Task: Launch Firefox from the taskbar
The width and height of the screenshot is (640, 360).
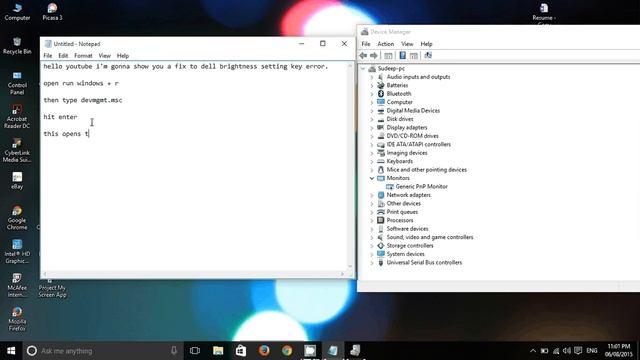Action: click(264, 351)
